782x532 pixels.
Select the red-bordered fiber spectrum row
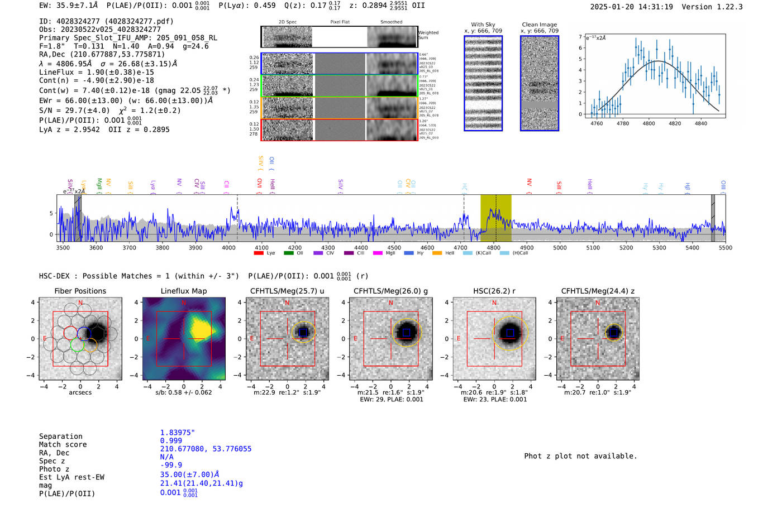(340, 130)
